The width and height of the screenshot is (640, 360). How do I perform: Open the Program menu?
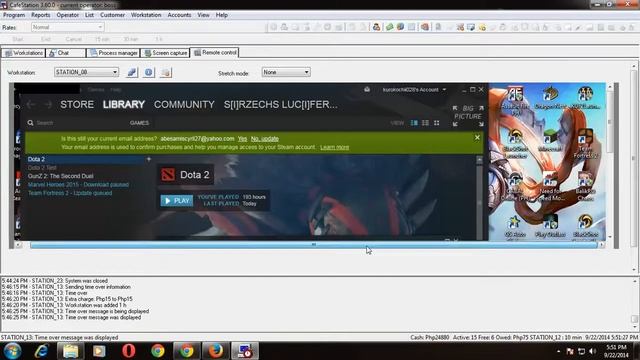[14, 15]
